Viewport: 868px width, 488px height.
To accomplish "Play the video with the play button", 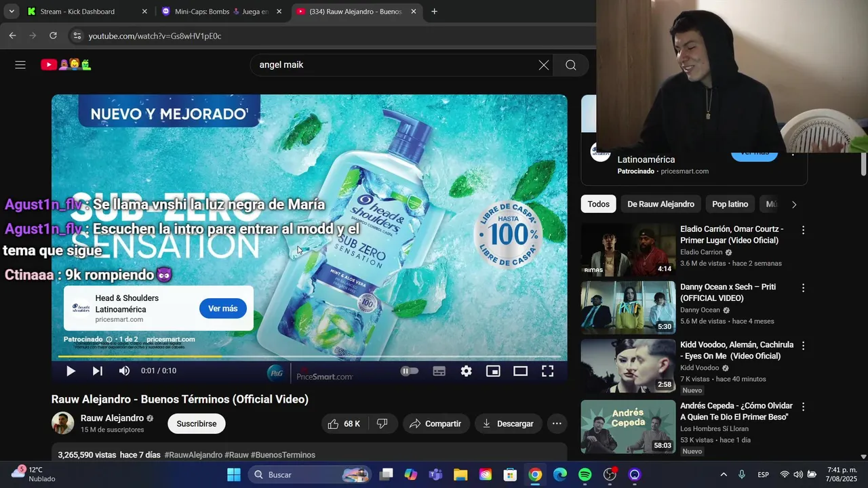I will point(71,371).
